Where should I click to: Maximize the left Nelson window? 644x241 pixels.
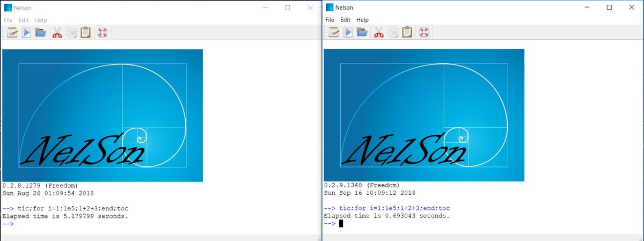[x=288, y=8]
